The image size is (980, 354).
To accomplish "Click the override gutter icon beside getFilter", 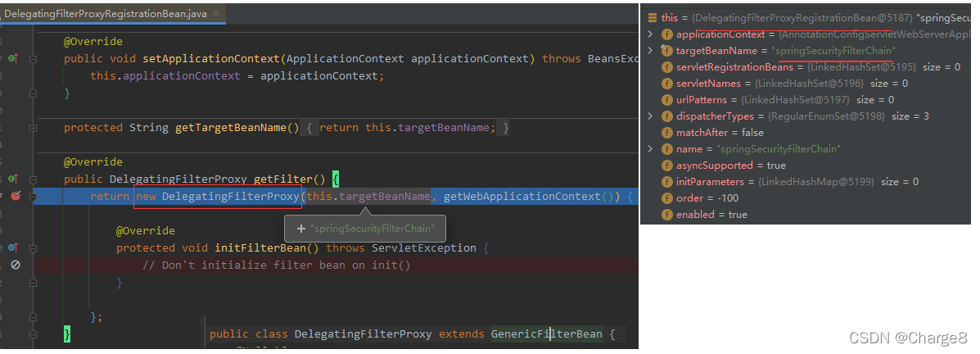I will click(x=13, y=179).
